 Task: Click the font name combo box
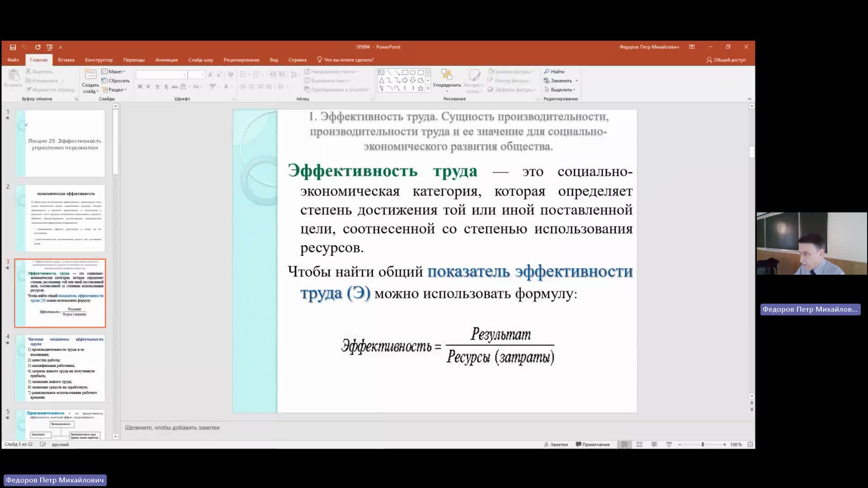[x=161, y=74]
